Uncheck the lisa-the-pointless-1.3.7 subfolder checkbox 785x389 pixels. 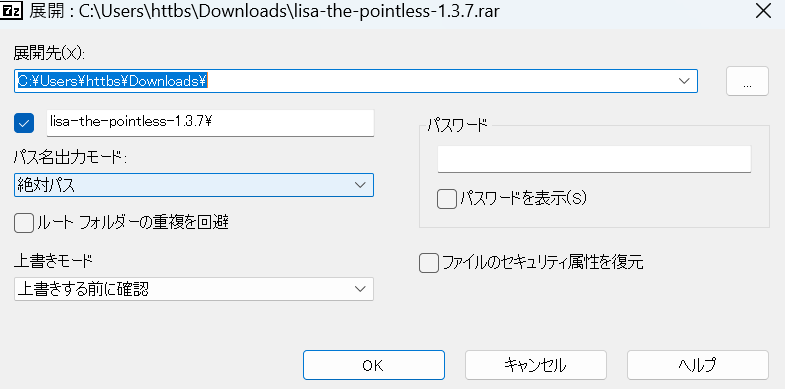pos(24,123)
